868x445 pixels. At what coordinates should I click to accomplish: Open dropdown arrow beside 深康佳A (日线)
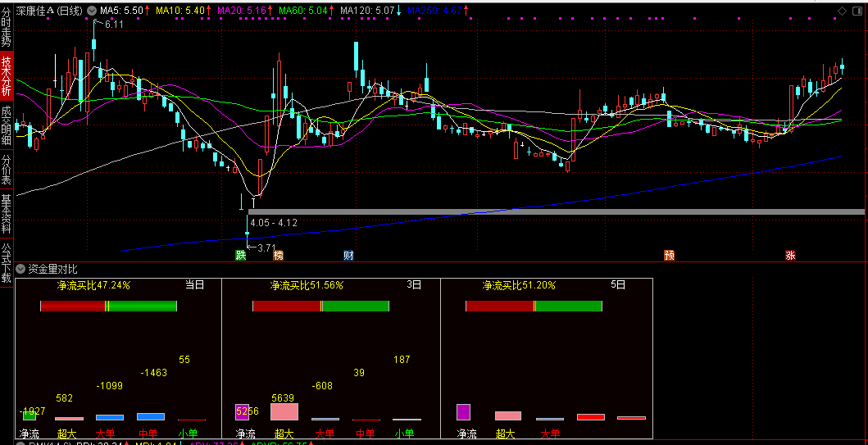pyautogui.click(x=91, y=11)
